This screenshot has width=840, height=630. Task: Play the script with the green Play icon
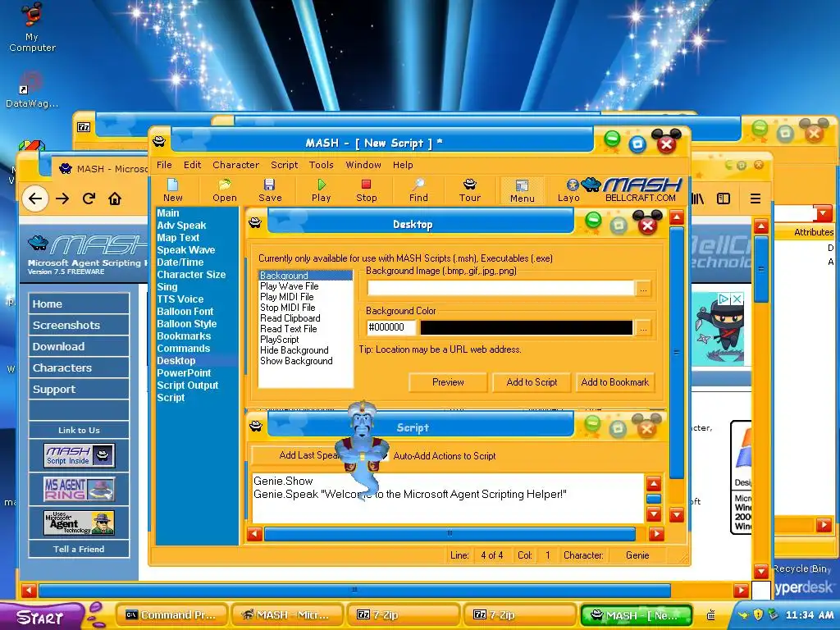(x=321, y=190)
